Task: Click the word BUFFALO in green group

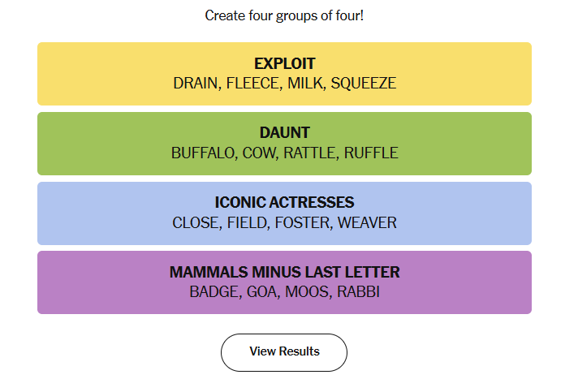Action: click(x=202, y=153)
